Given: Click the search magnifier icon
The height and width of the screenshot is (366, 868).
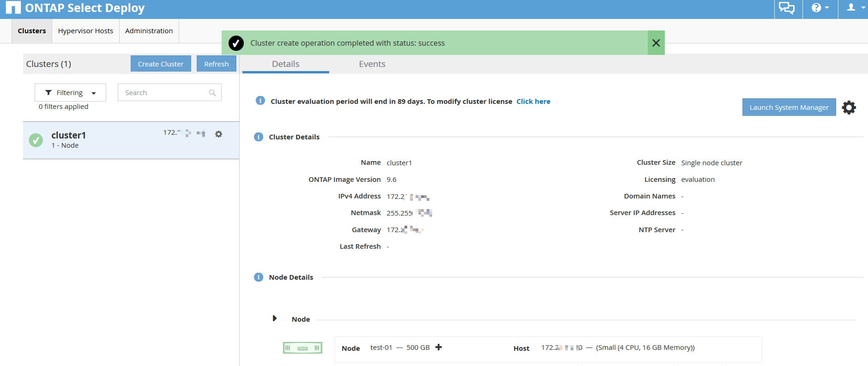Looking at the screenshot, I should pos(212,93).
